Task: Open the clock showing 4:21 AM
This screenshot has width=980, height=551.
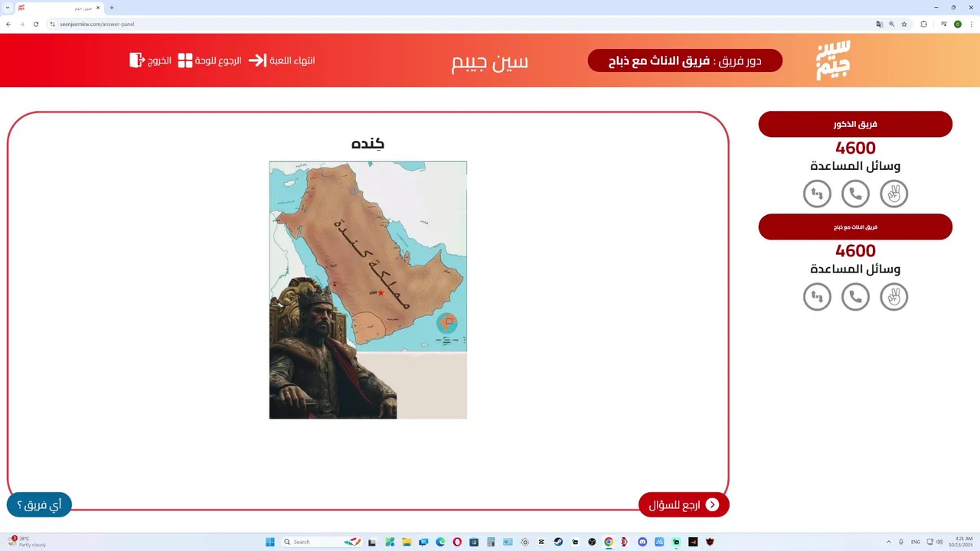Action: pos(961,542)
